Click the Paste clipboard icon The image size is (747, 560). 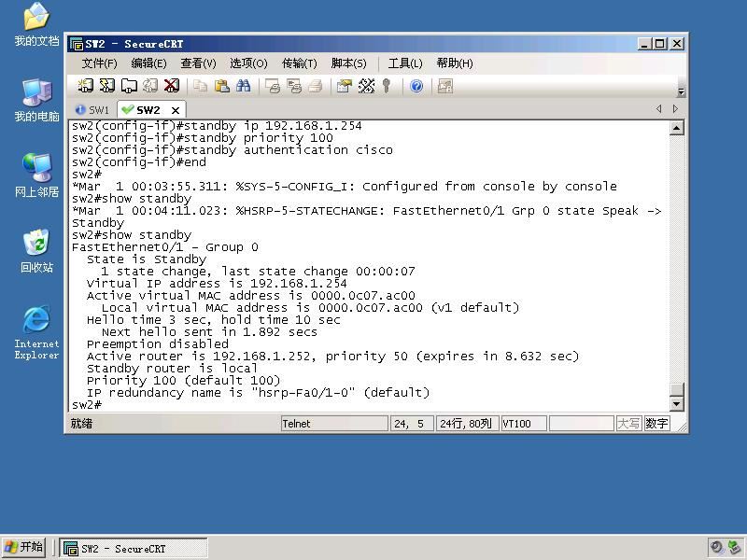221,86
